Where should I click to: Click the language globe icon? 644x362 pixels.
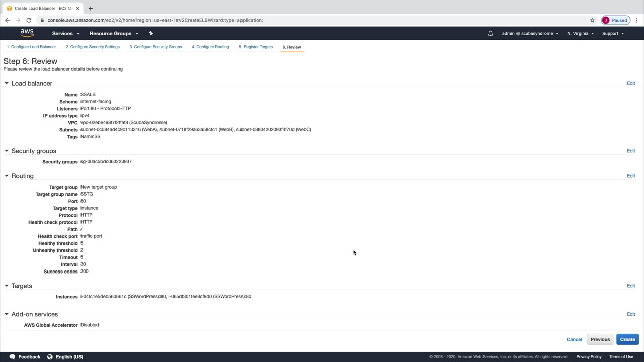point(50,357)
